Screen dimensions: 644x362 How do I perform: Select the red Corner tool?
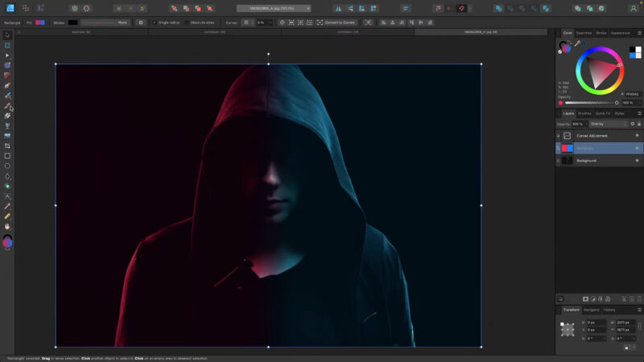tap(7, 76)
